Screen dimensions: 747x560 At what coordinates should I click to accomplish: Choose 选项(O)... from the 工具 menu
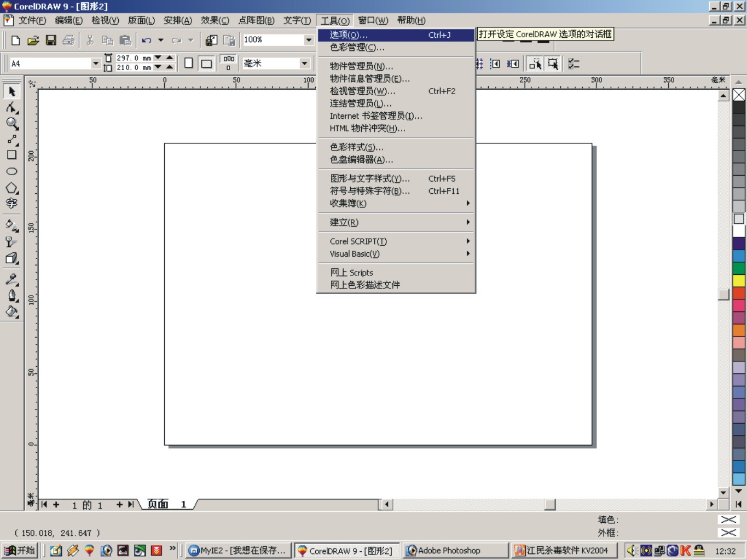point(396,35)
